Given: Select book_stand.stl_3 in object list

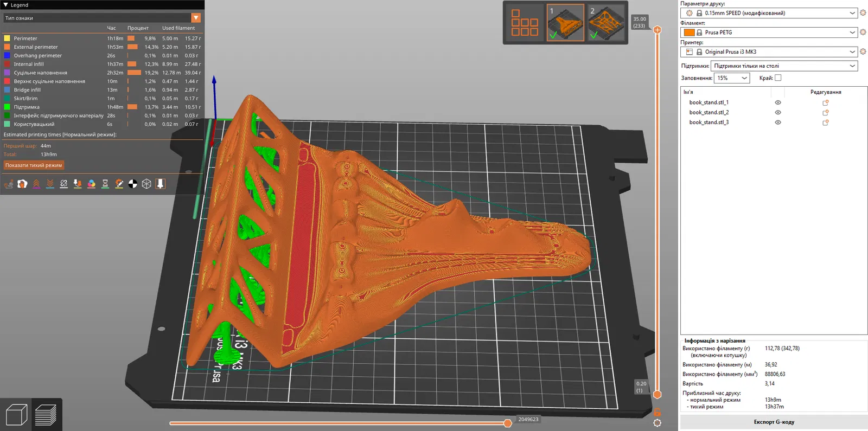Looking at the screenshot, I should click(709, 123).
